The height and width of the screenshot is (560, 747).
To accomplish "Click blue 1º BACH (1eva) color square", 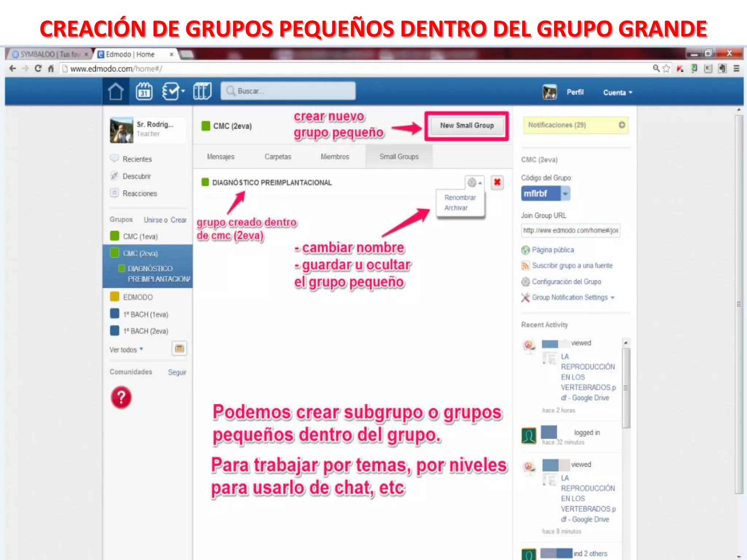I will point(115,314).
